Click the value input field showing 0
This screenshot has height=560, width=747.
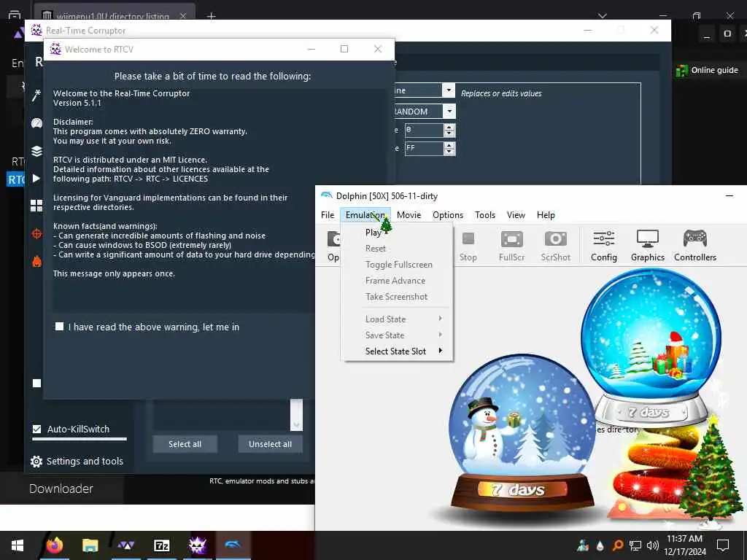pyautogui.click(x=424, y=130)
